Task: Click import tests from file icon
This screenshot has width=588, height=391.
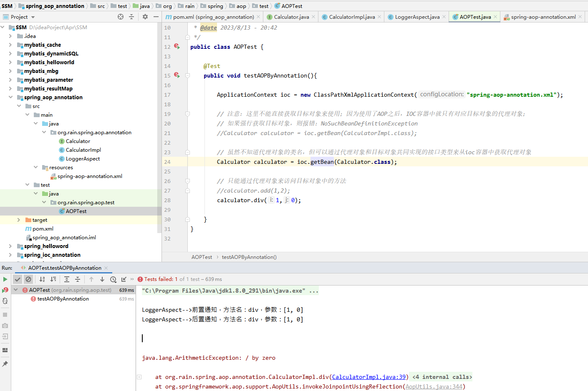Action: [124, 279]
